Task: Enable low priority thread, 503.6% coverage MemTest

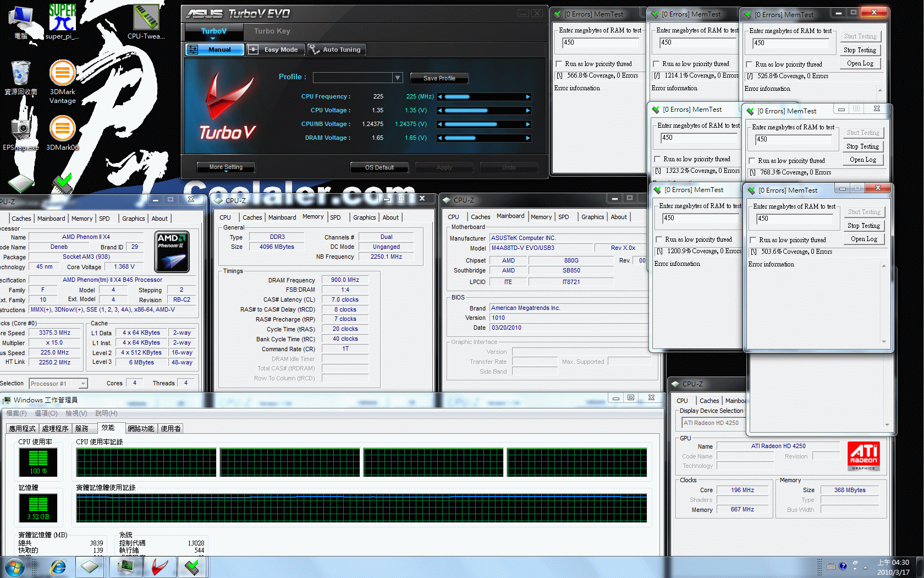Action: tap(753, 240)
